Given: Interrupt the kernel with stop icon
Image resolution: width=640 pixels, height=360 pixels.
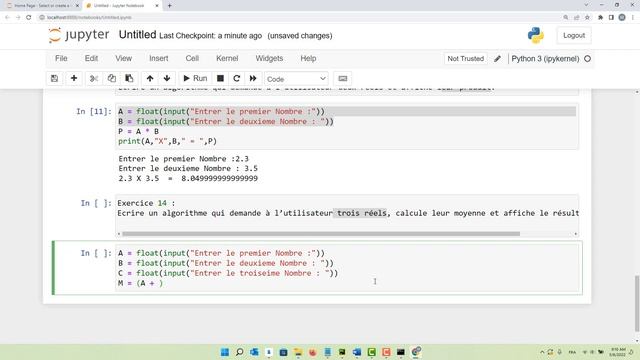Looking at the screenshot, I should [220, 78].
